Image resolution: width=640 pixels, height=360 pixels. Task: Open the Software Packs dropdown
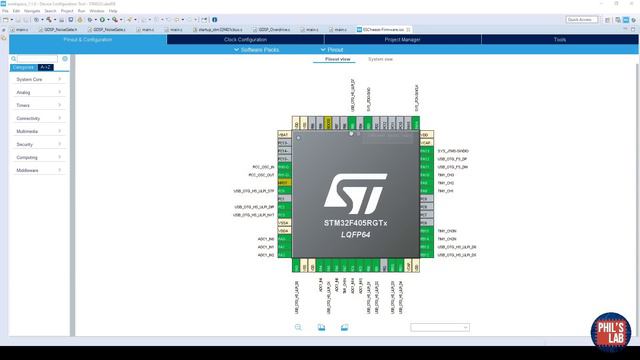pos(256,50)
